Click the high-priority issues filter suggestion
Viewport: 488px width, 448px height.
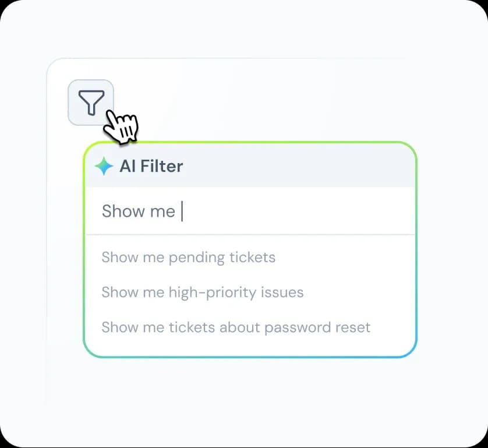pyautogui.click(x=202, y=292)
